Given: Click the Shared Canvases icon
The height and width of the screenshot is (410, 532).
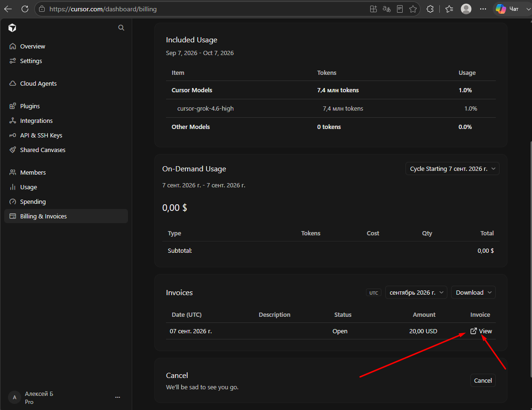Looking at the screenshot, I should point(13,150).
